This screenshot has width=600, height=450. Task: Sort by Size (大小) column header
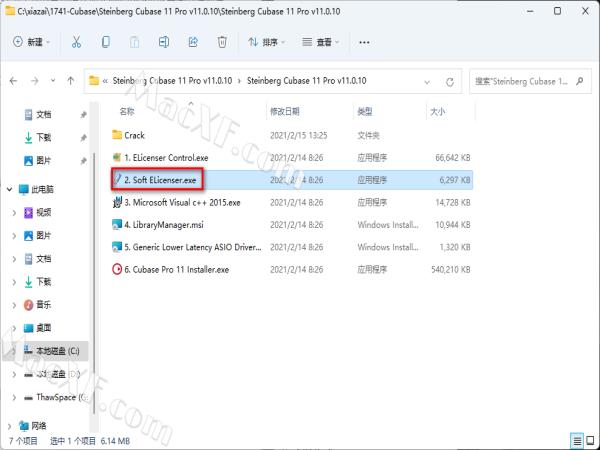point(437,111)
